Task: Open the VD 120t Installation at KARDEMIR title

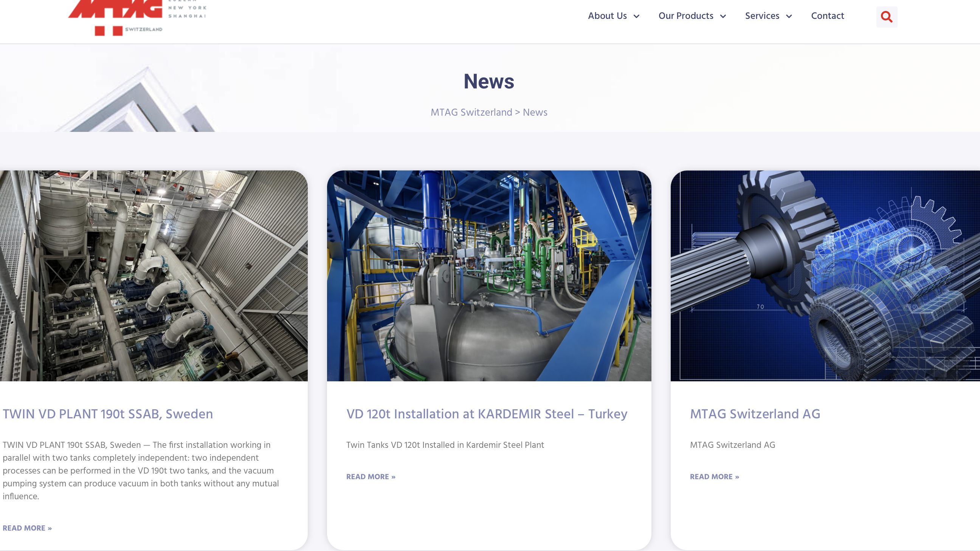Action: pos(487,414)
